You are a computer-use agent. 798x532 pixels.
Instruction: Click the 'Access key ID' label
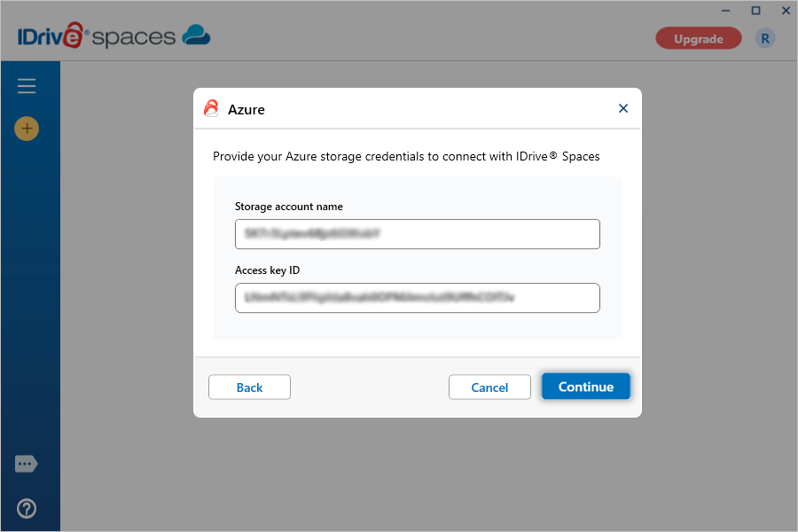pos(267,270)
